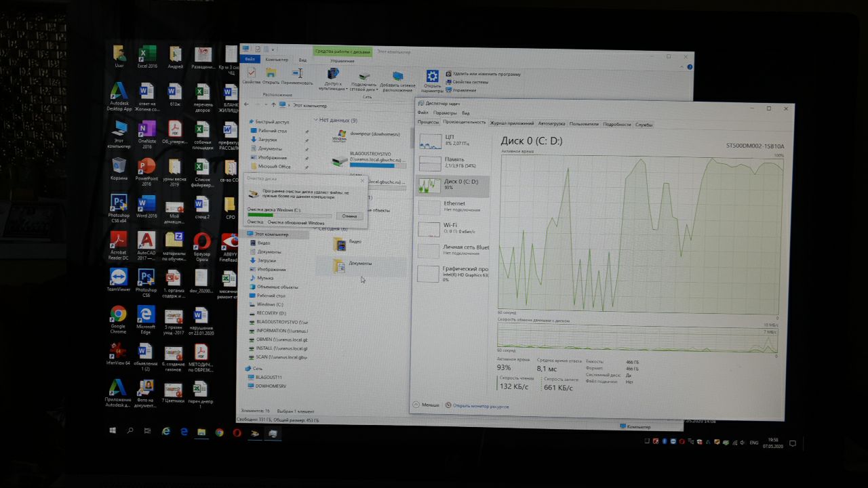Open Доступ к мультимедиа dropdown
The image size is (868, 488).
[x=333, y=79]
